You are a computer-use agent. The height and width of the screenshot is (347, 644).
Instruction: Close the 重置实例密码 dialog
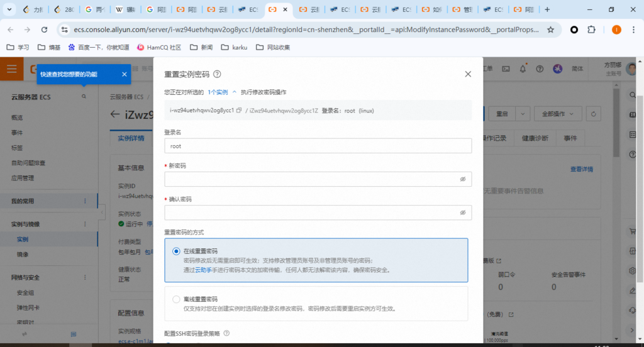tap(468, 74)
